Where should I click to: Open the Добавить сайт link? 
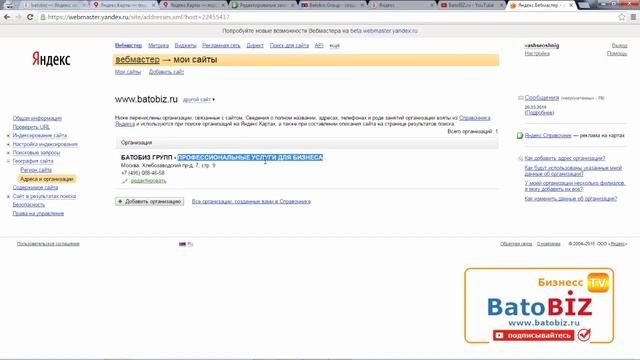(166, 72)
